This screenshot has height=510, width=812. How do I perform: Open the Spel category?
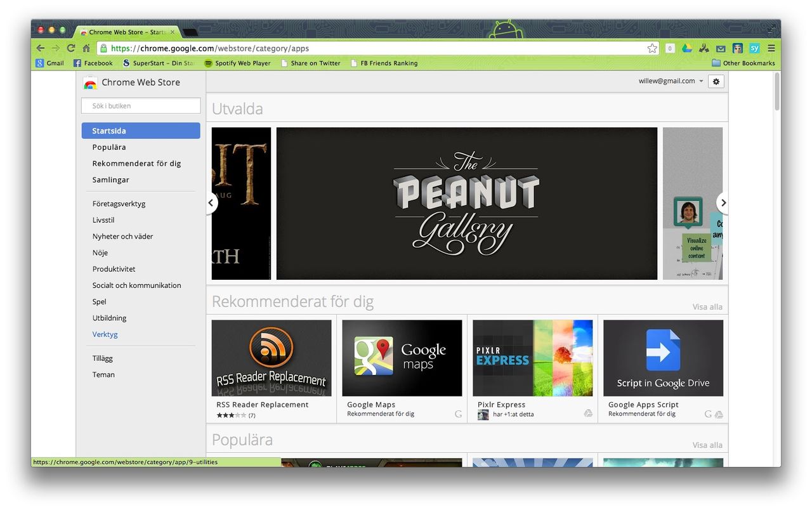(x=99, y=302)
